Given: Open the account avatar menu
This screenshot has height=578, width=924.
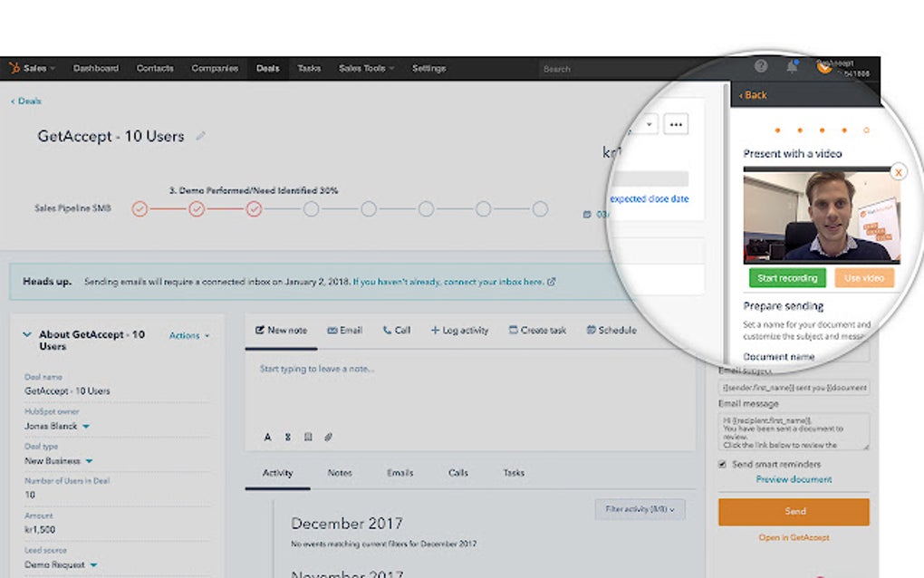Looking at the screenshot, I should [824, 67].
